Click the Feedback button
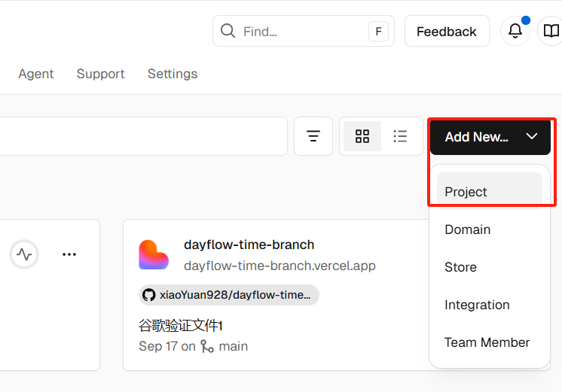562x392 pixels. [447, 31]
